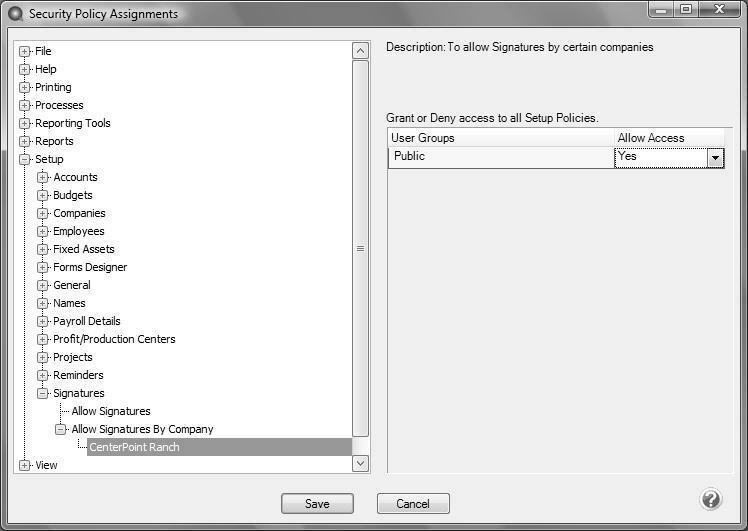Select the CenterPoint Ranch tree item
The width and height of the screenshot is (748, 531).
tap(134, 447)
